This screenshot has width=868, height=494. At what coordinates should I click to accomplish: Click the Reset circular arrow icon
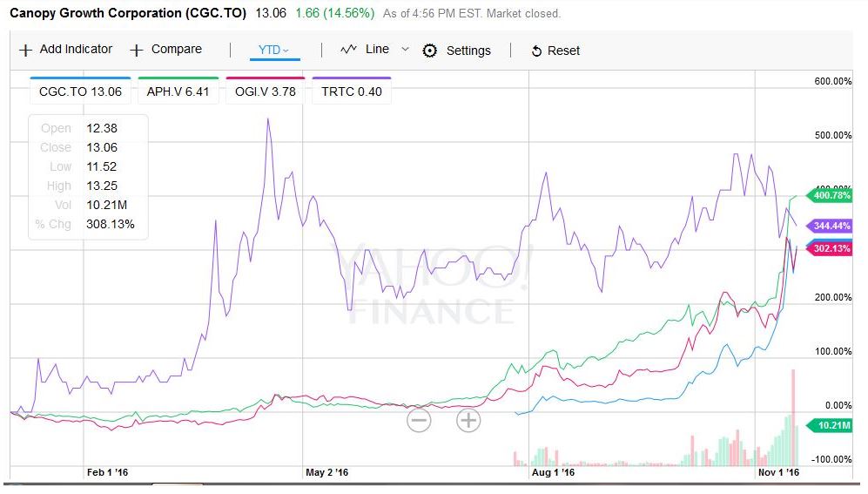(x=536, y=51)
